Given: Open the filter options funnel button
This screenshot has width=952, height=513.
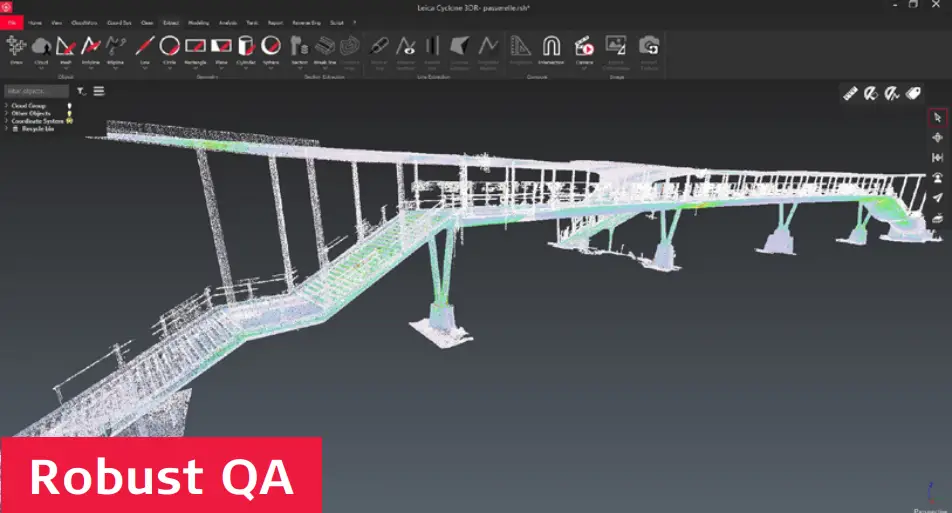Looking at the screenshot, I should [x=81, y=91].
